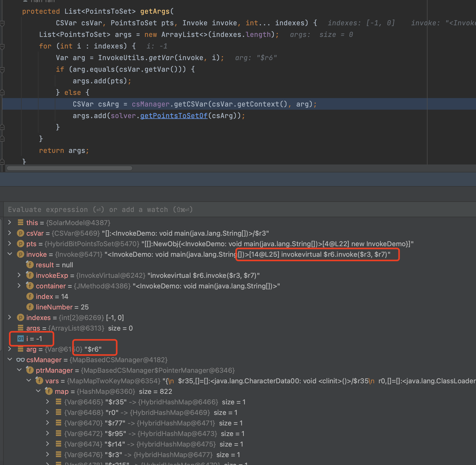Collapse the ptrManager node
The height and width of the screenshot is (465, 476).
pos(19,370)
